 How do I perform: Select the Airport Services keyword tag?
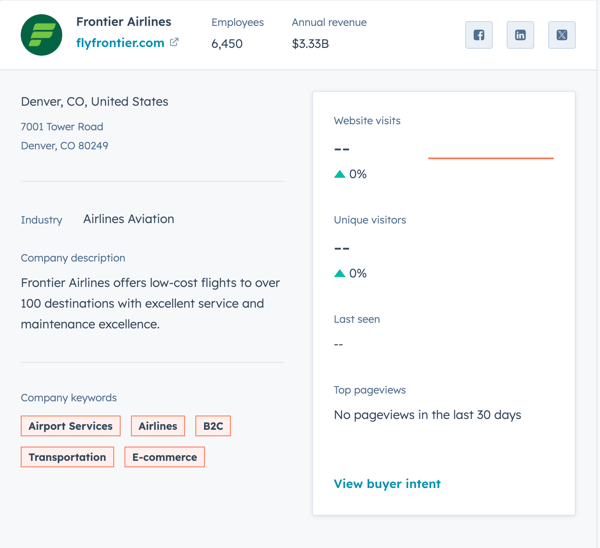pos(71,426)
